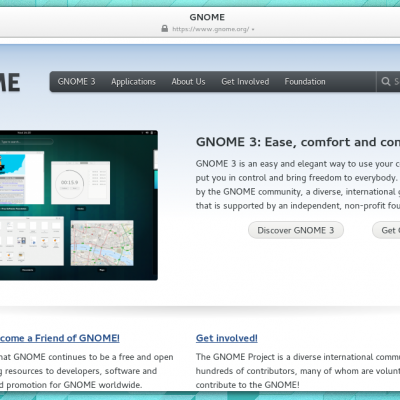Click the partly visible Get button
Image resolution: width=400 pixels, height=400 pixels.
[x=387, y=230]
